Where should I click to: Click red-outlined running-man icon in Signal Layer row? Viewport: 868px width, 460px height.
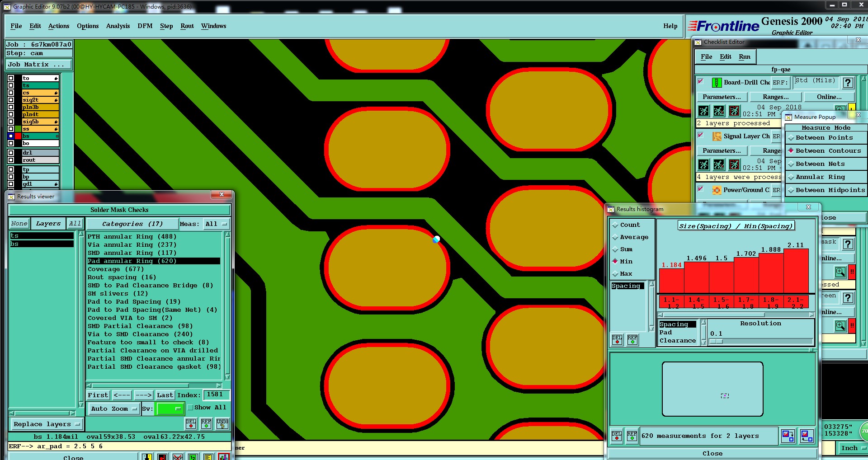click(734, 164)
